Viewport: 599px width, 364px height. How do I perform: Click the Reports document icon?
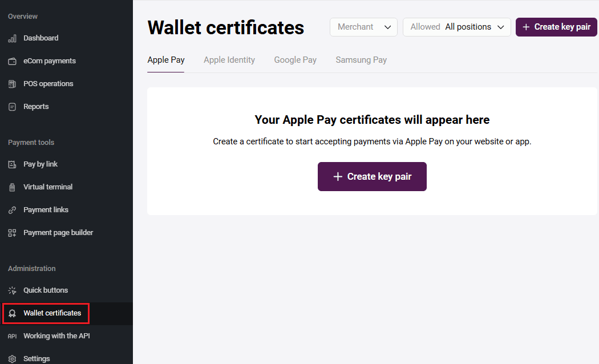[x=13, y=106]
